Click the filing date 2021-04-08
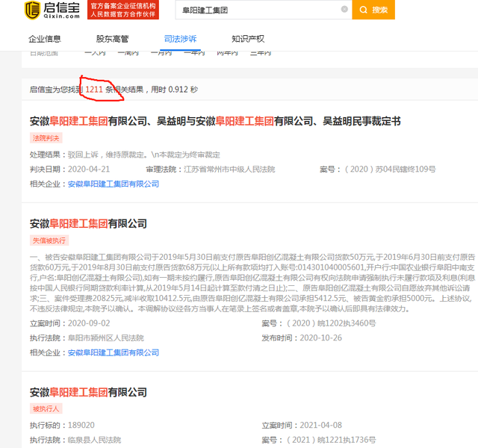Viewport: 478px width, 448px height. (x=320, y=425)
